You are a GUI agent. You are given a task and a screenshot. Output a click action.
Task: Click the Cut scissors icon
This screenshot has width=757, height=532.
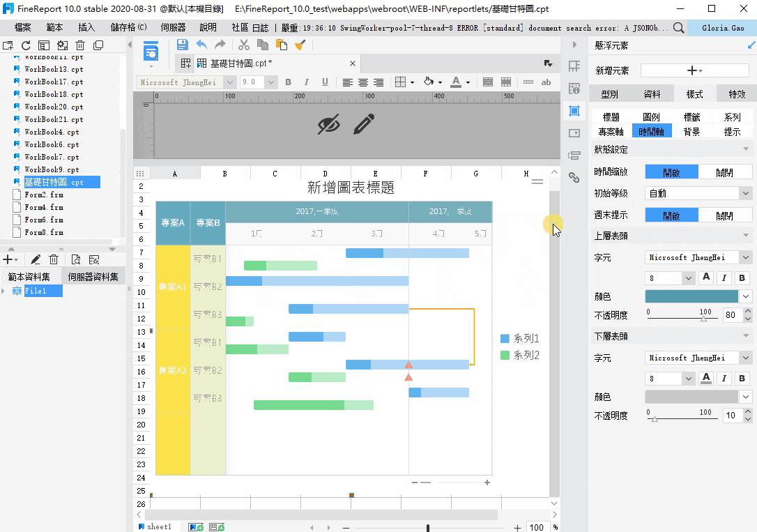(244, 45)
